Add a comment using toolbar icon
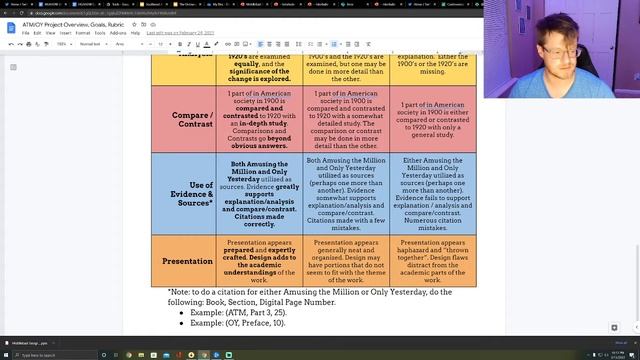This screenshot has height=360, width=640. 237,44
